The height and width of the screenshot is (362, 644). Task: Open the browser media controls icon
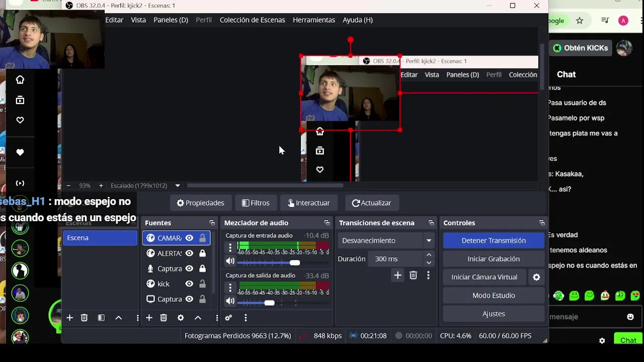[605, 21]
